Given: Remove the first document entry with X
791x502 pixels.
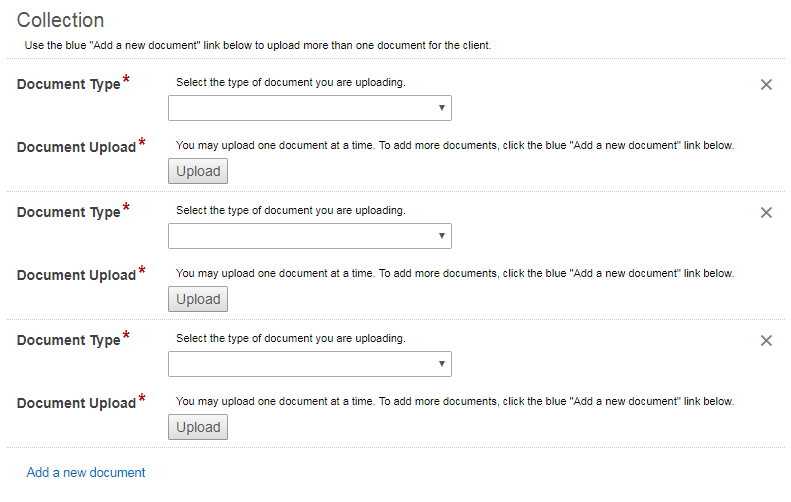Looking at the screenshot, I should click(766, 85).
